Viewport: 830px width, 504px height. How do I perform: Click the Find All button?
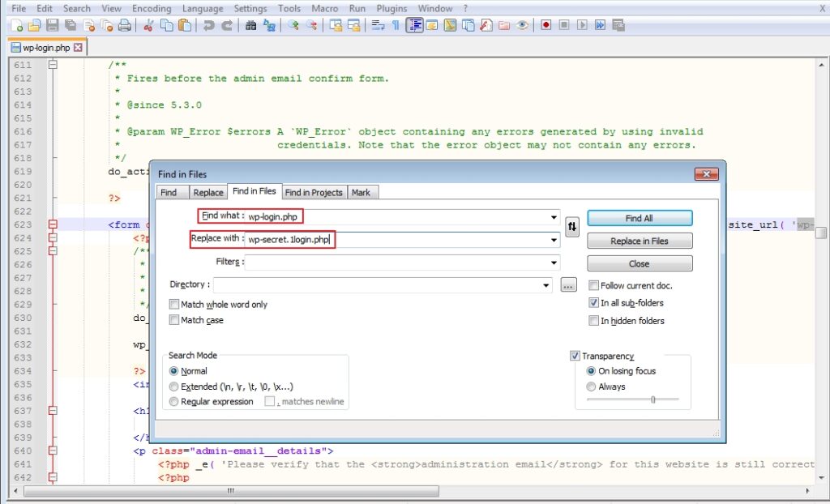[640, 218]
